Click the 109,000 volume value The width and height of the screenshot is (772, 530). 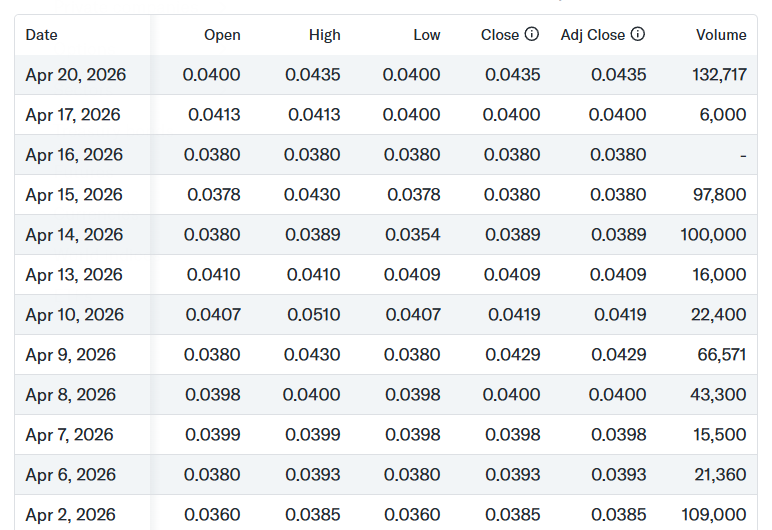pyautogui.click(x=718, y=515)
